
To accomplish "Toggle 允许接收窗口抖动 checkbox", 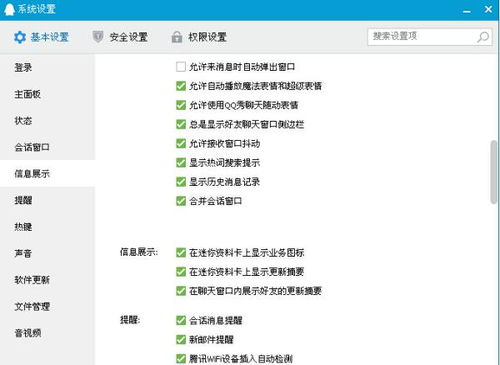I will [181, 144].
